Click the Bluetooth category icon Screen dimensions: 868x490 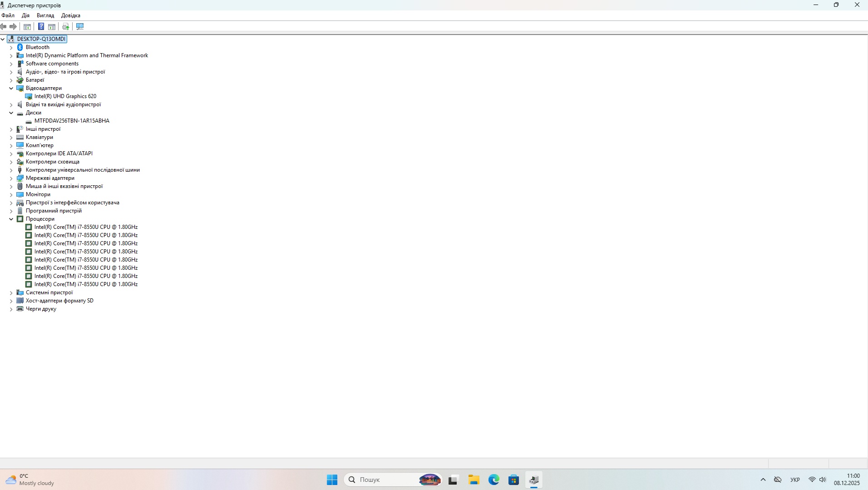pyautogui.click(x=20, y=47)
